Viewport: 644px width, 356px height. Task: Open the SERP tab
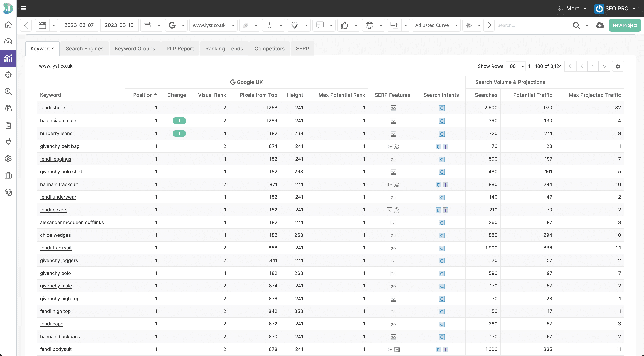pos(303,48)
